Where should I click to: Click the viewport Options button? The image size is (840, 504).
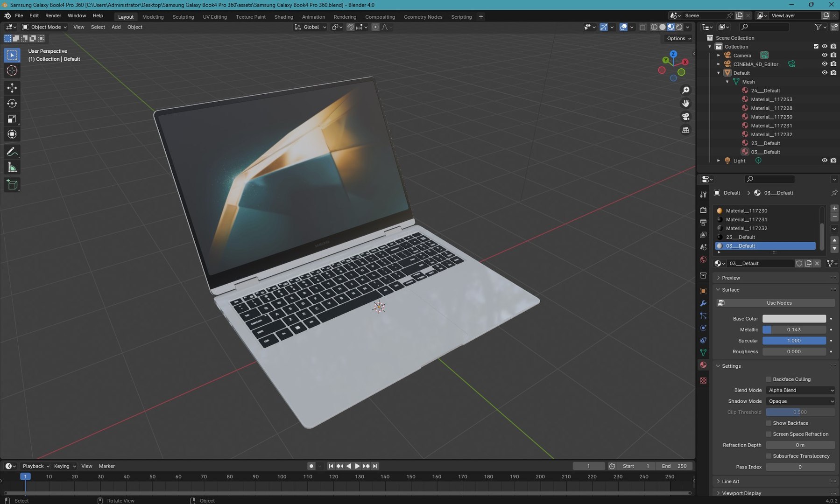pyautogui.click(x=679, y=38)
